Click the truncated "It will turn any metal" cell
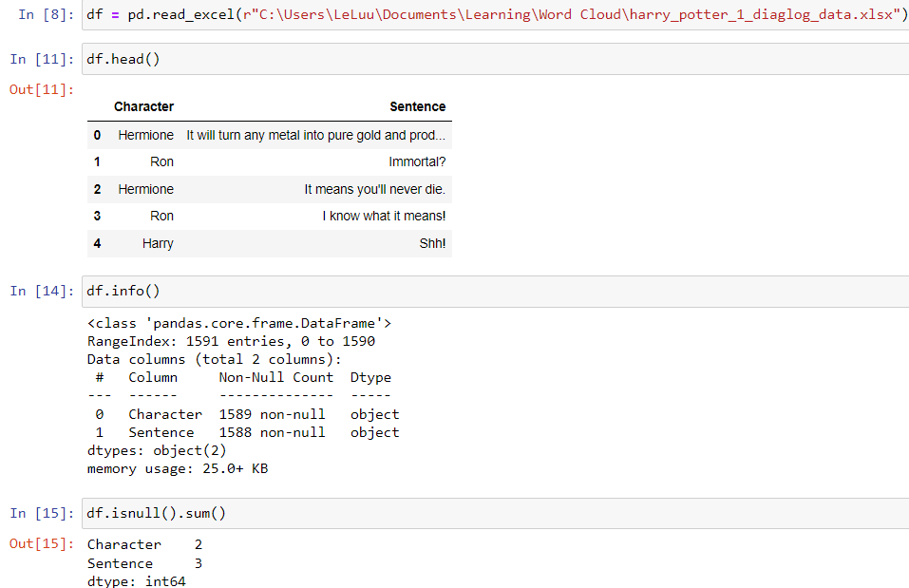The image size is (909, 588). pos(315,135)
